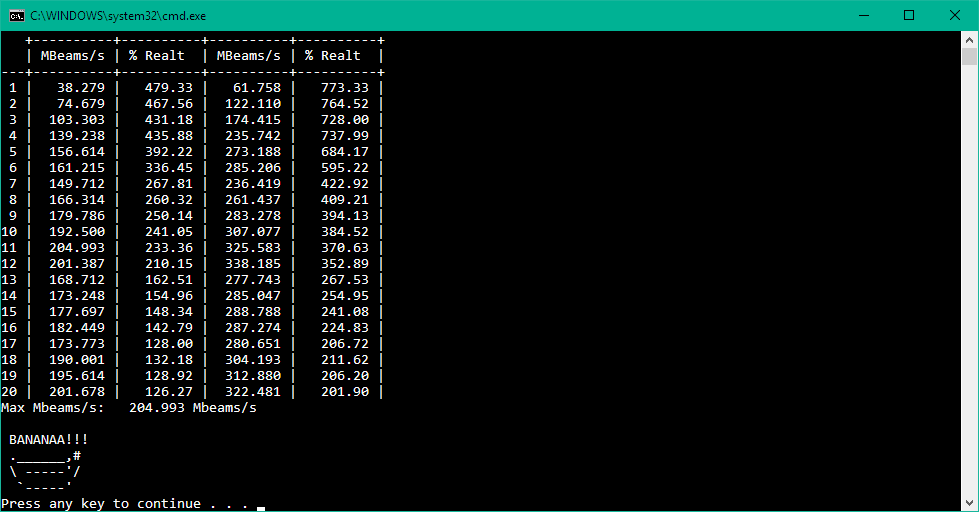The height and width of the screenshot is (512, 979).
Task: Click the value 285.206
Action: tap(253, 168)
